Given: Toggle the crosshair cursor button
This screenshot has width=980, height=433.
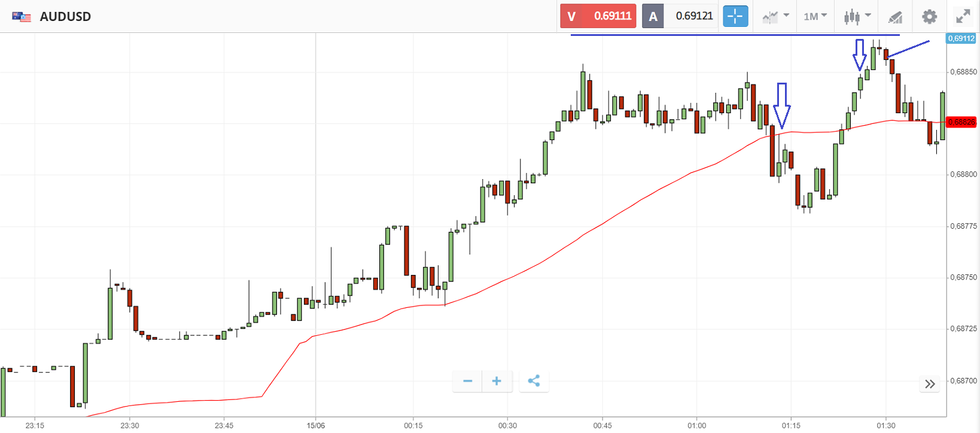Looking at the screenshot, I should pyautogui.click(x=735, y=16).
